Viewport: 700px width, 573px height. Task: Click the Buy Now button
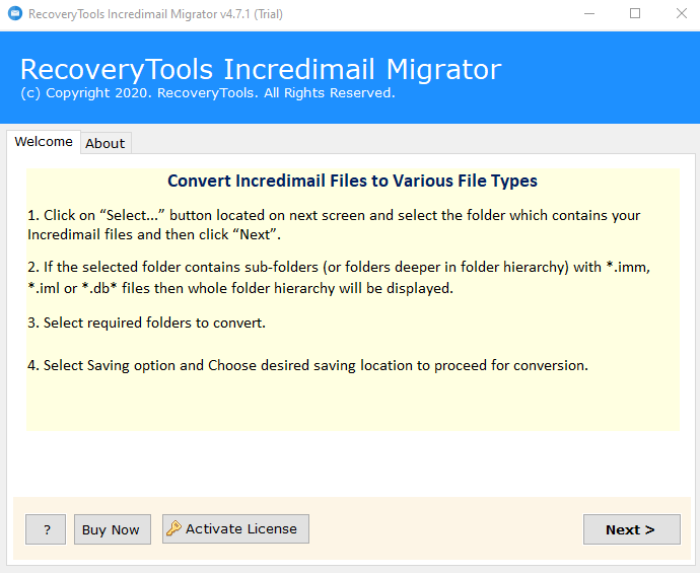pos(111,530)
